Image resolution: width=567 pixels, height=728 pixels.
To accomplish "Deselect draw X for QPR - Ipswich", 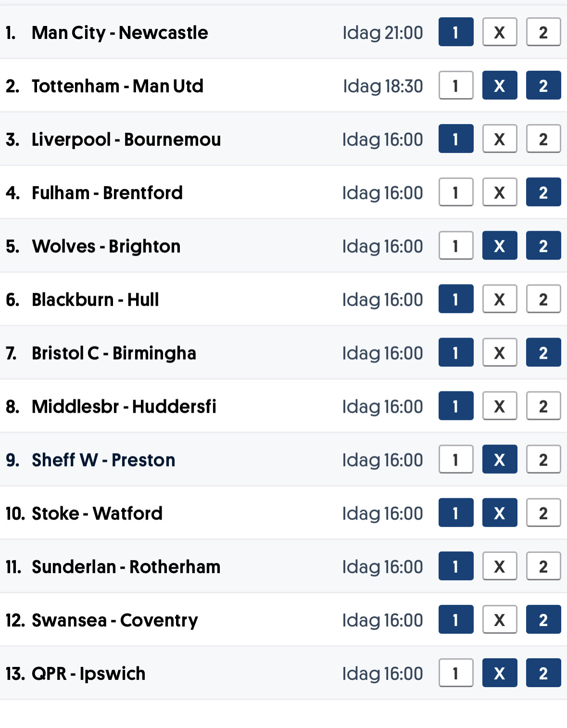I will tap(500, 673).
